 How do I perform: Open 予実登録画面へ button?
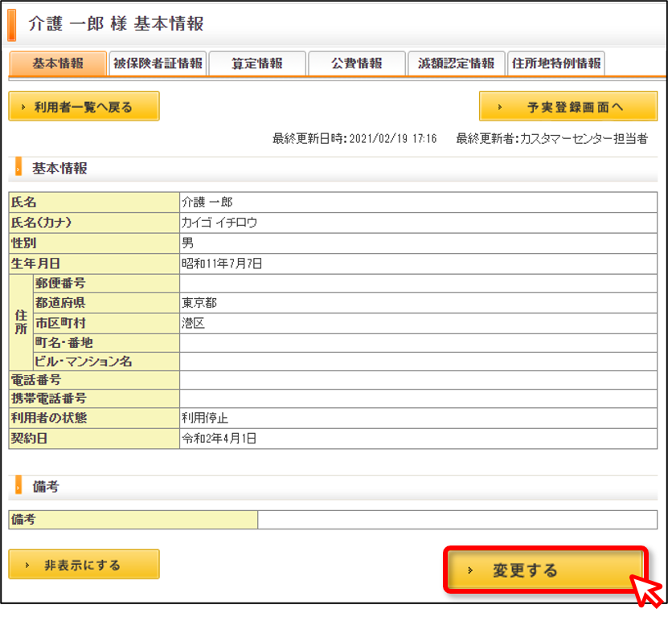pyautogui.click(x=568, y=106)
